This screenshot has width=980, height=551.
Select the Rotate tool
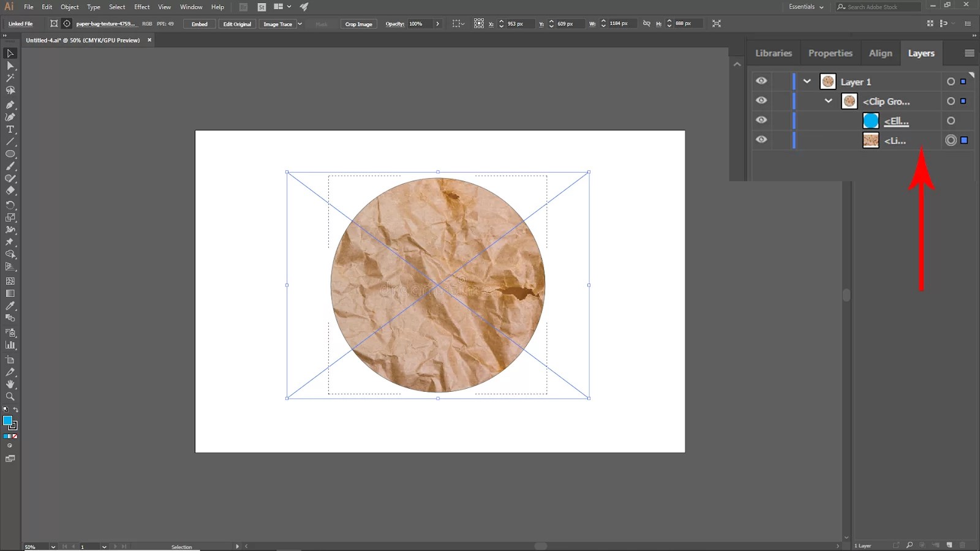10,205
